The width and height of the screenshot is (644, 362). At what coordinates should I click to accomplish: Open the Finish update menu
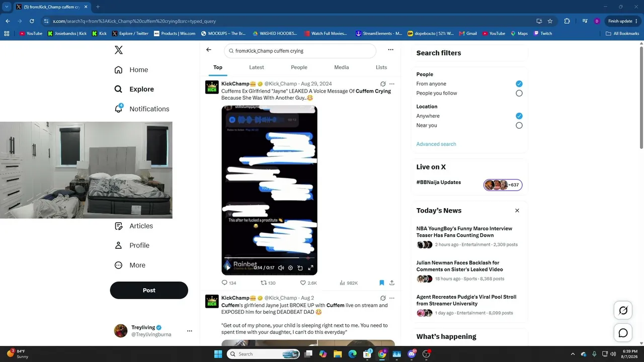coord(623,21)
